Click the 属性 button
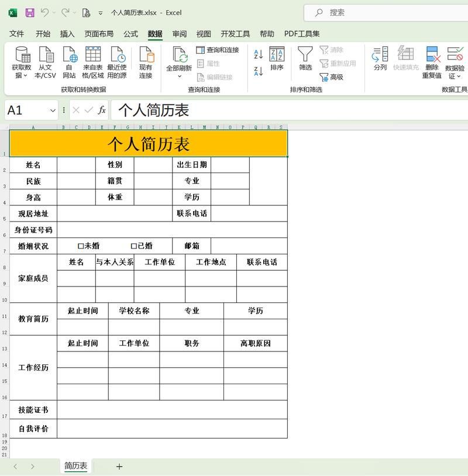This screenshot has height=476, width=468. tap(208, 63)
